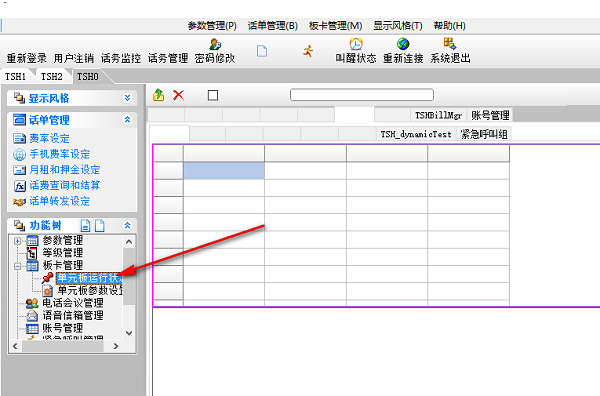The height and width of the screenshot is (396, 600).
Task: Click the 电话会议管理 people icon
Action: (32, 303)
